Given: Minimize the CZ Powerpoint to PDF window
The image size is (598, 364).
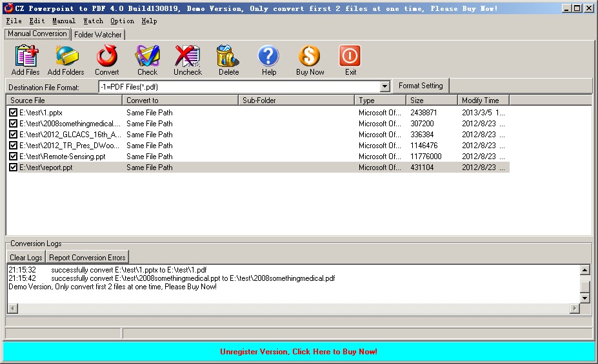Looking at the screenshot, I should coord(567,8).
